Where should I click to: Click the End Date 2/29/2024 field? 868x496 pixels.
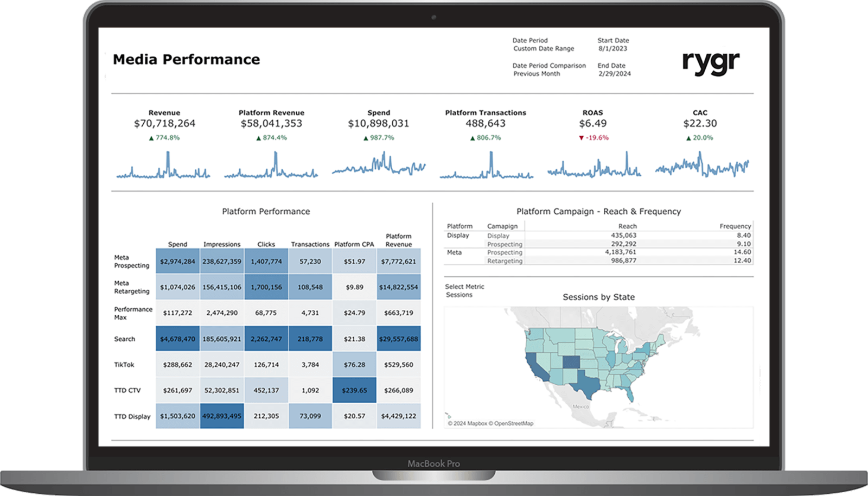click(614, 74)
